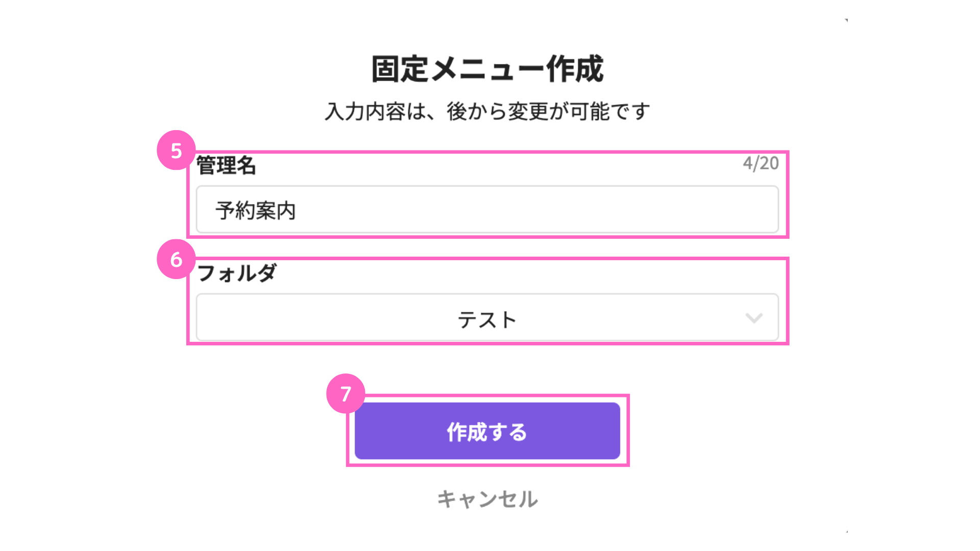Click the 4/20 character counter

pos(761,163)
